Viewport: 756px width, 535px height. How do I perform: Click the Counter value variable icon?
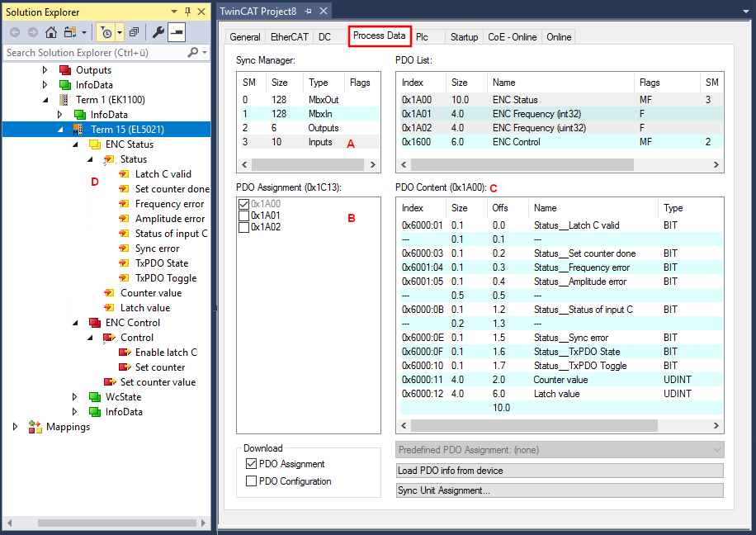point(109,293)
